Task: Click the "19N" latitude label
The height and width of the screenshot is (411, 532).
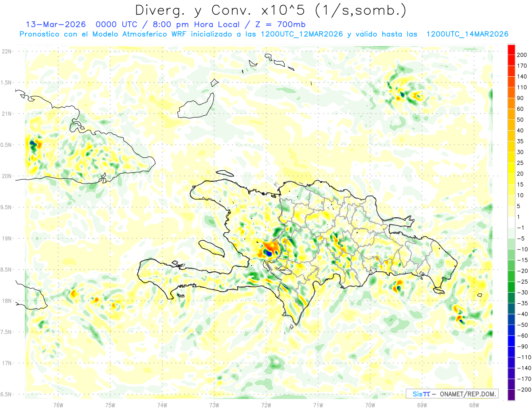Action: pyautogui.click(x=7, y=238)
